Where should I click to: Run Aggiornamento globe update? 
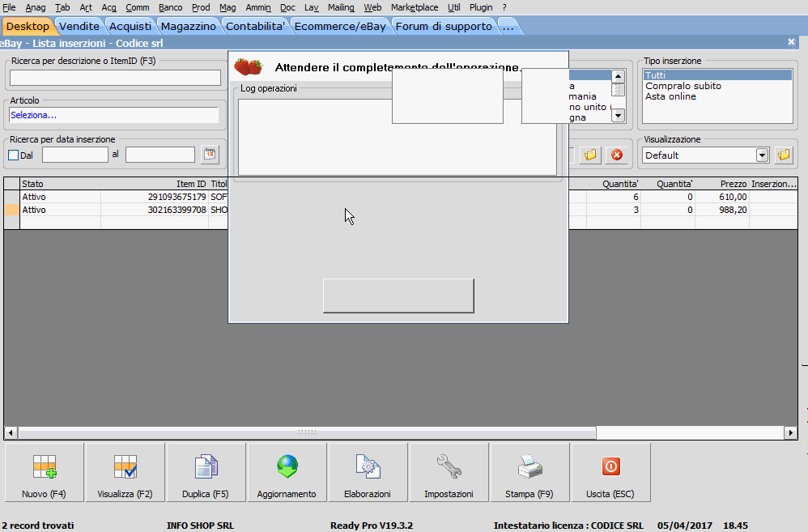click(287, 472)
